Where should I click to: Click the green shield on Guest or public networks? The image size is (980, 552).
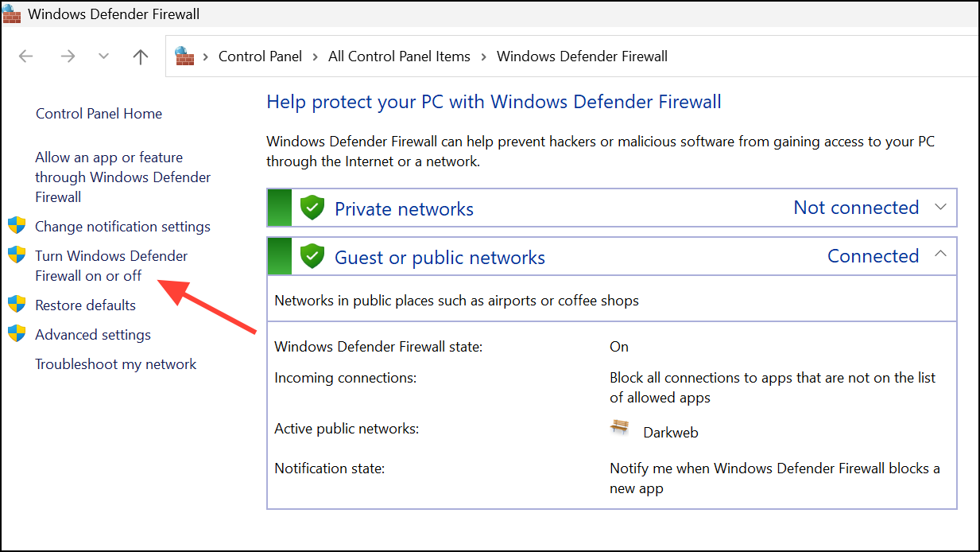[312, 255]
